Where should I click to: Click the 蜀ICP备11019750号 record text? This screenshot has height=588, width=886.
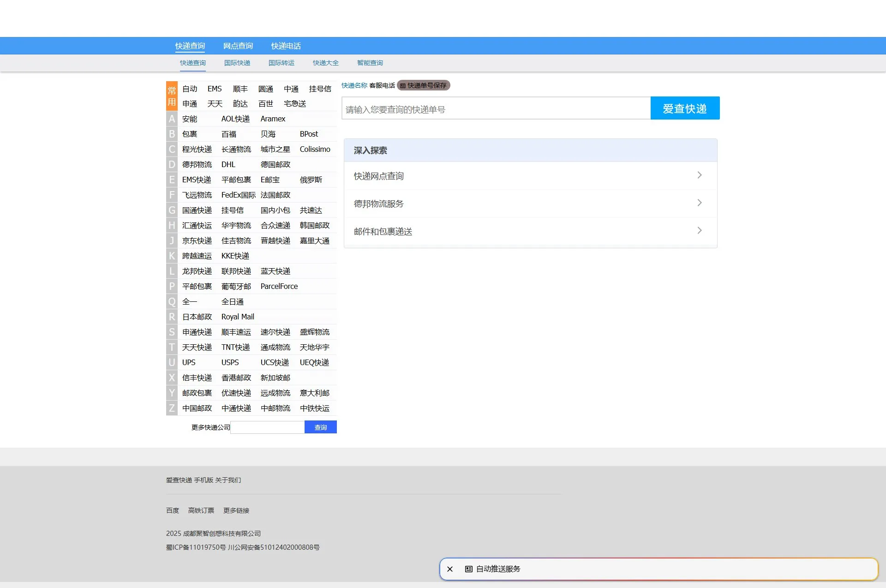(196, 547)
